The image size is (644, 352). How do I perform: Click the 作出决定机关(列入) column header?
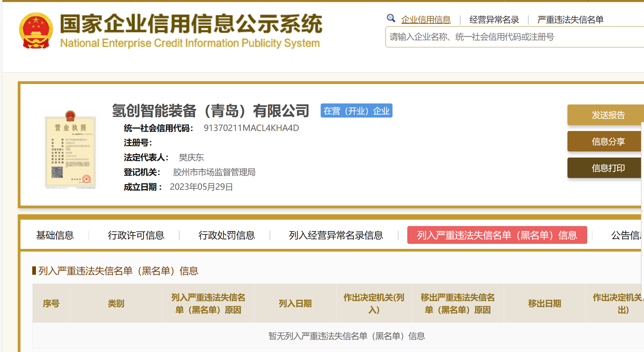pos(374,303)
